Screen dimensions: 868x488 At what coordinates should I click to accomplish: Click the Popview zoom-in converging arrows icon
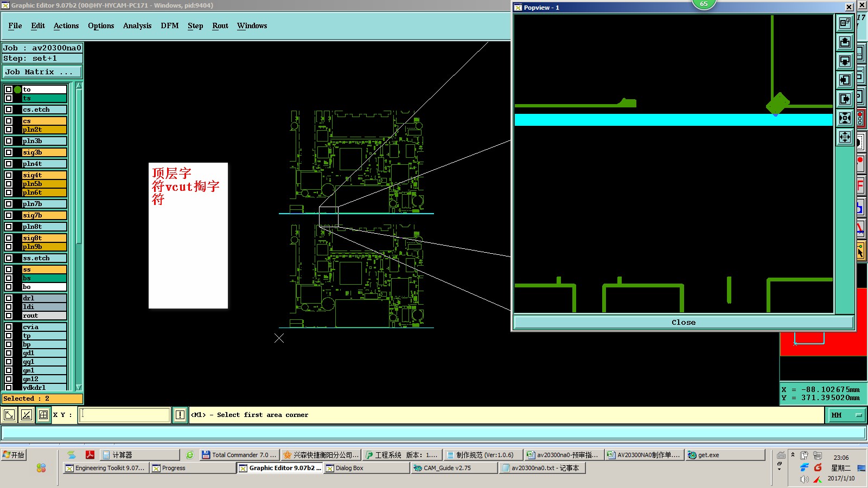845,118
